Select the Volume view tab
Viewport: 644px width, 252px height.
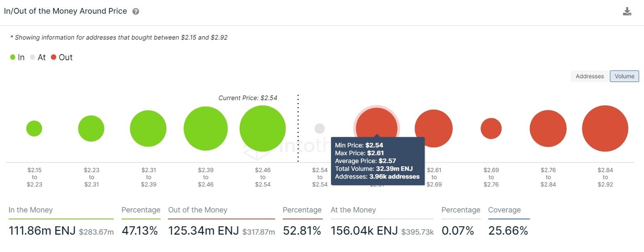point(624,76)
